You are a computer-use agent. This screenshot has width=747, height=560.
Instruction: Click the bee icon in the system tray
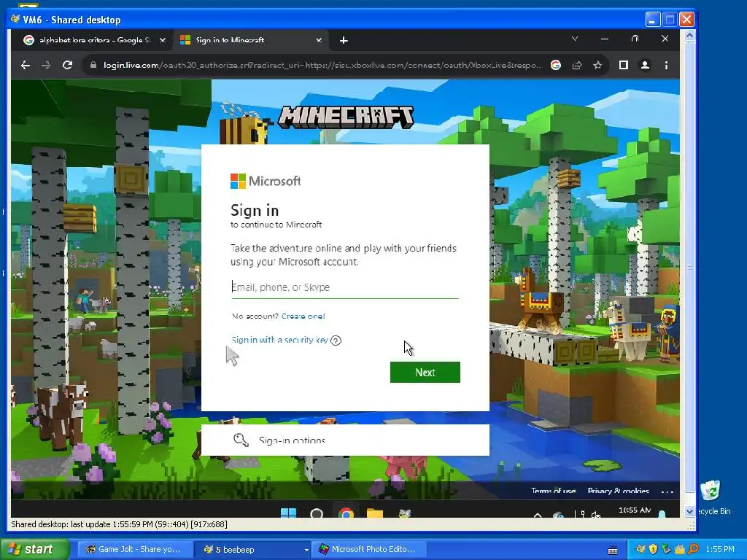click(640, 549)
